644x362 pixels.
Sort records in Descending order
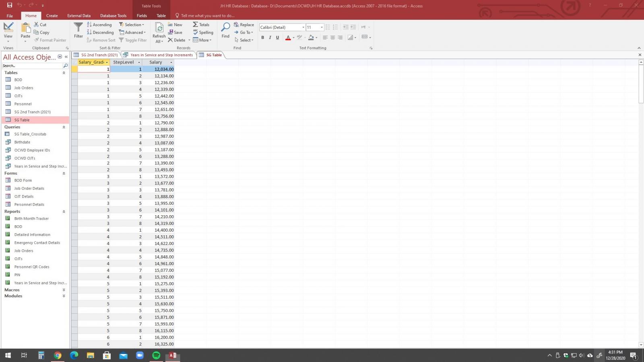[100, 32]
